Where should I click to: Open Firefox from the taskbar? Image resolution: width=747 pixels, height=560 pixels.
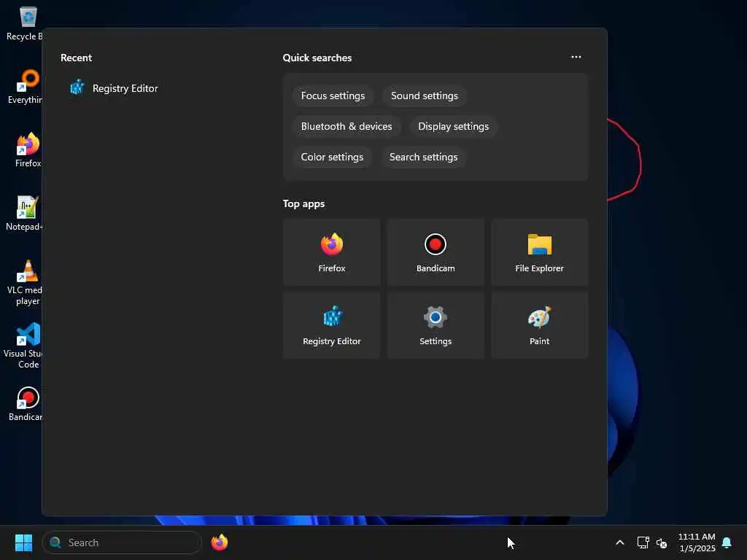pos(219,542)
